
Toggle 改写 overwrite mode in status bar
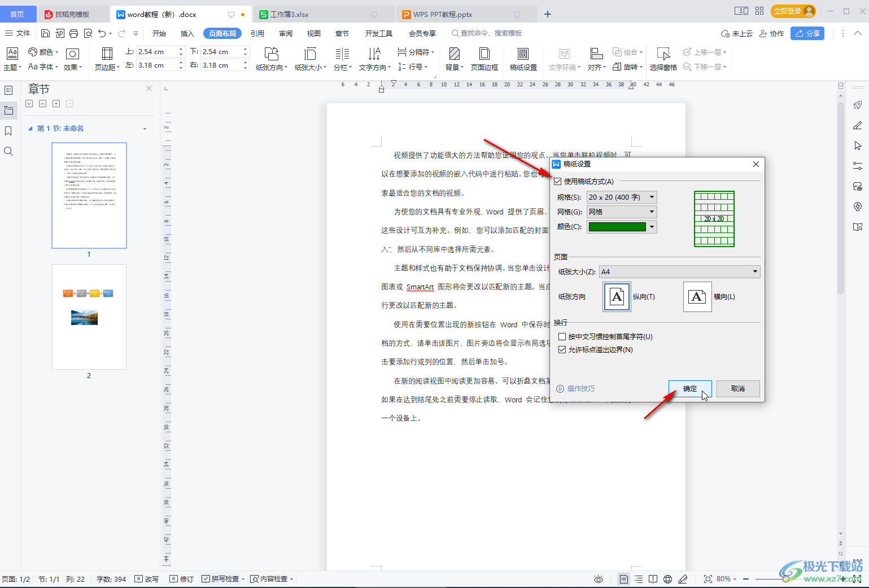[147, 579]
